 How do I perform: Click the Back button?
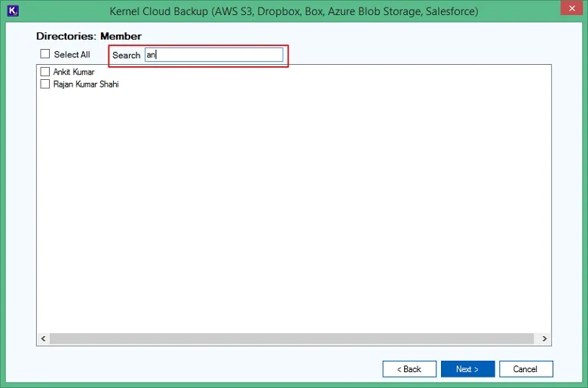(x=409, y=369)
